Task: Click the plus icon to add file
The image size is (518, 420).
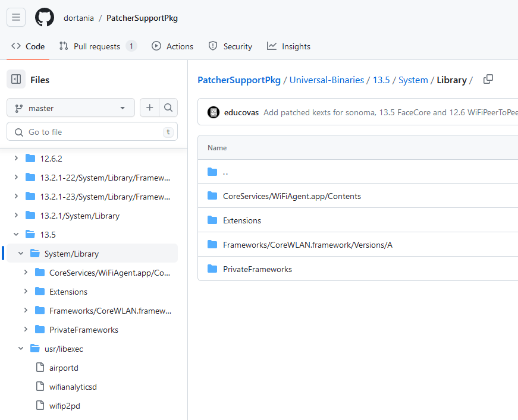Action: 149,108
